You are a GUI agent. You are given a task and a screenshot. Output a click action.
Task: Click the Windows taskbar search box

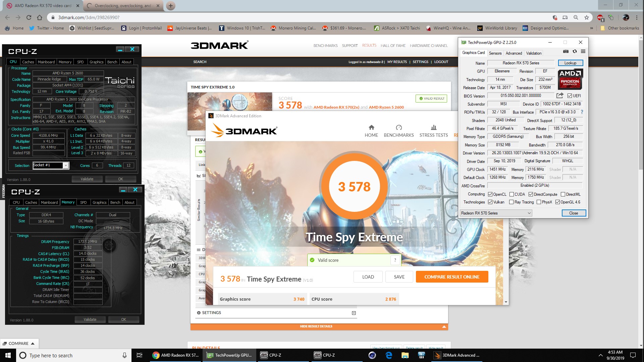(73, 355)
